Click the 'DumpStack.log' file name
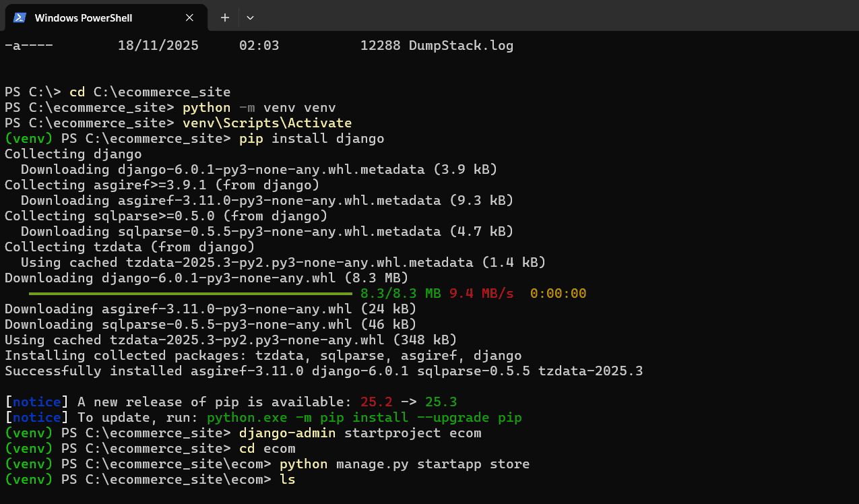The width and height of the screenshot is (859, 504). (461, 46)
